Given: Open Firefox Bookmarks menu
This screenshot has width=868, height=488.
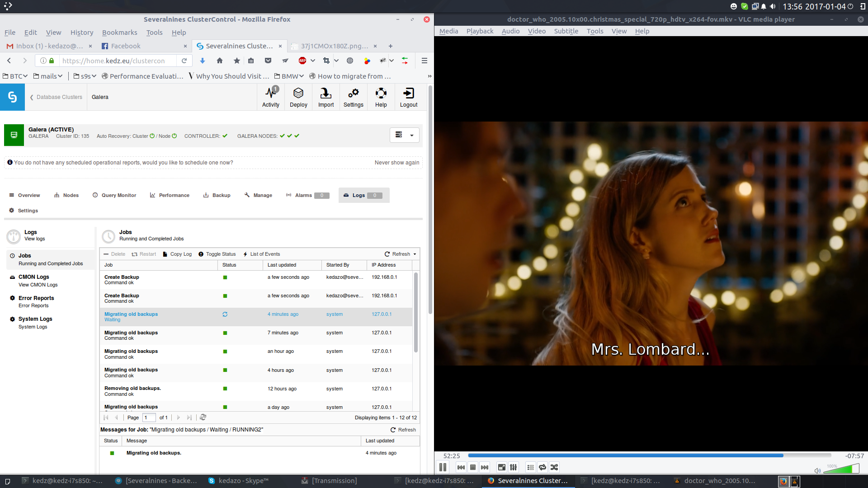Looking at the screenshot, I should 119,33.
